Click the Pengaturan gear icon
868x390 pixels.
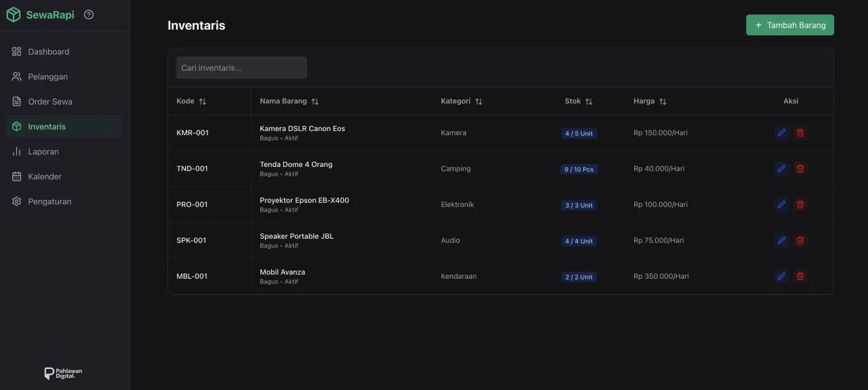coord(17,201)
